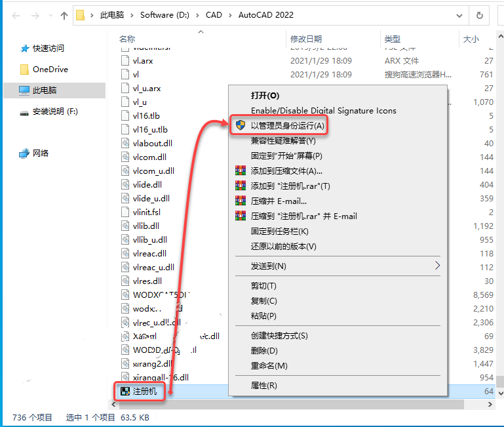This screenshot has height=427, width=504.
Task: Open OneDrive in navigation pane
Action: (50, 70)
